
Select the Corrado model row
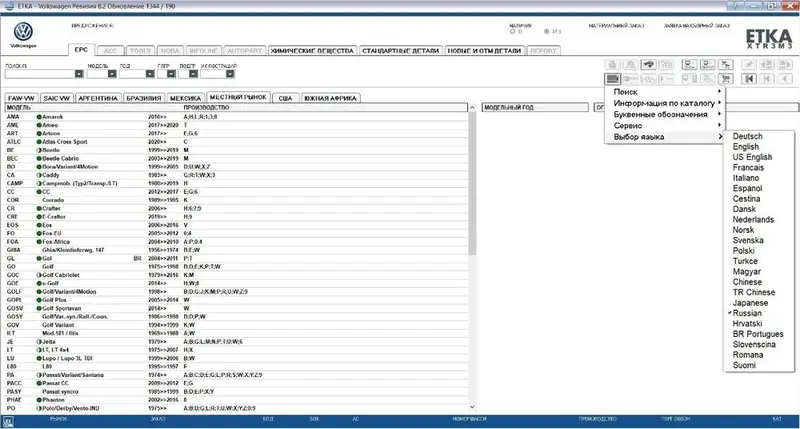coord(236,200)
